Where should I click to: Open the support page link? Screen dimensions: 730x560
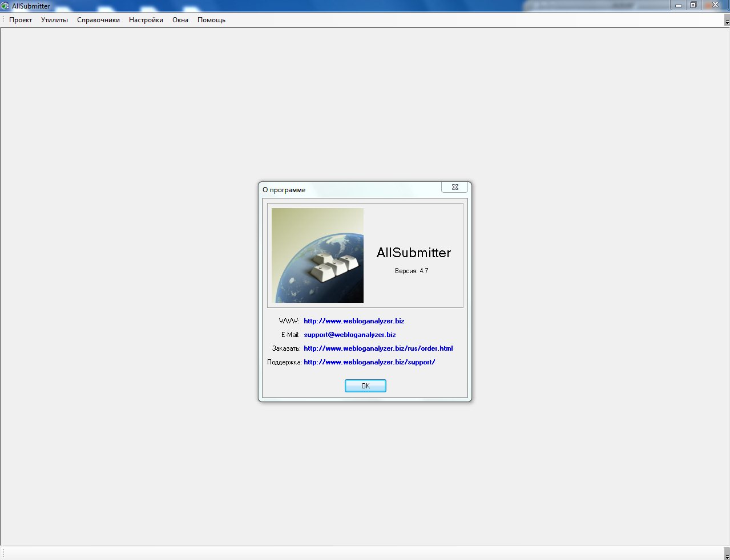[x=369, y=362]
